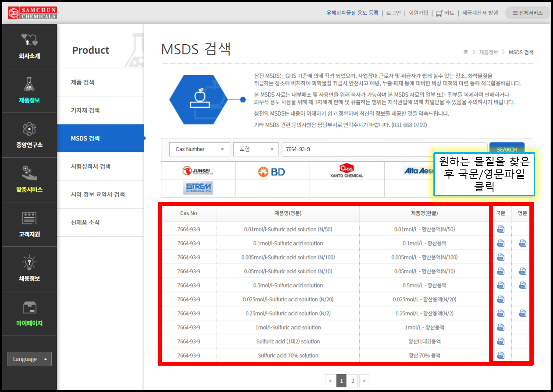Open English PDF for 0.25mol/l Sulfuric acid (N/2)

(522, 313)
